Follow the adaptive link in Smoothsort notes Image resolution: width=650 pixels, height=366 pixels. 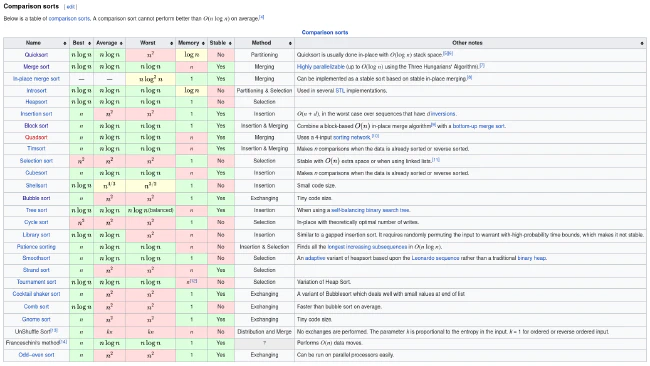315,258
